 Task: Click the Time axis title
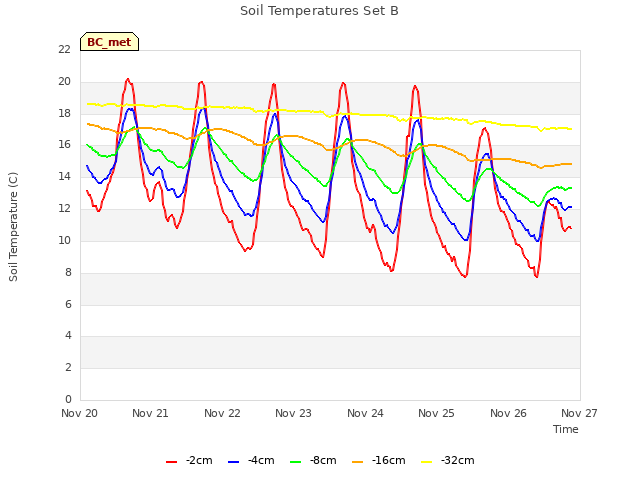click(x=566, y=429)
